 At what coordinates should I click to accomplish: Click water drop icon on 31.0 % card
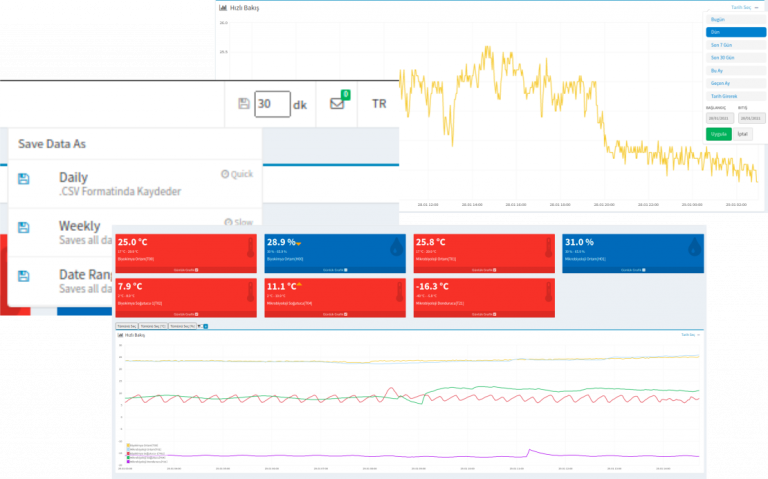click(695, 249)
